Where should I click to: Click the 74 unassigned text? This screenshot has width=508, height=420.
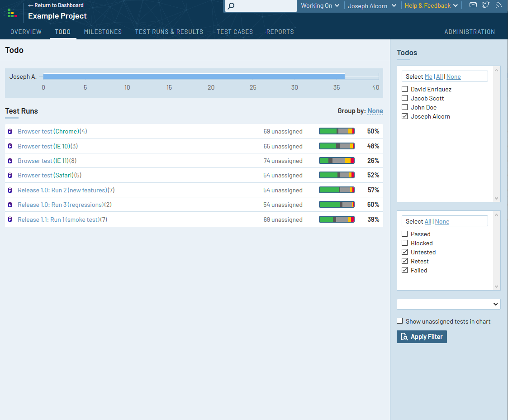283,161
